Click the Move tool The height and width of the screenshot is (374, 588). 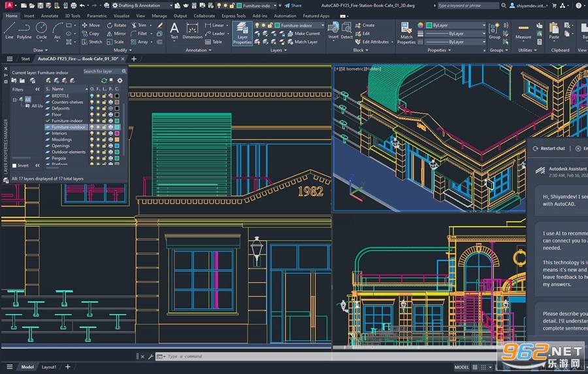tap(91, 25)
